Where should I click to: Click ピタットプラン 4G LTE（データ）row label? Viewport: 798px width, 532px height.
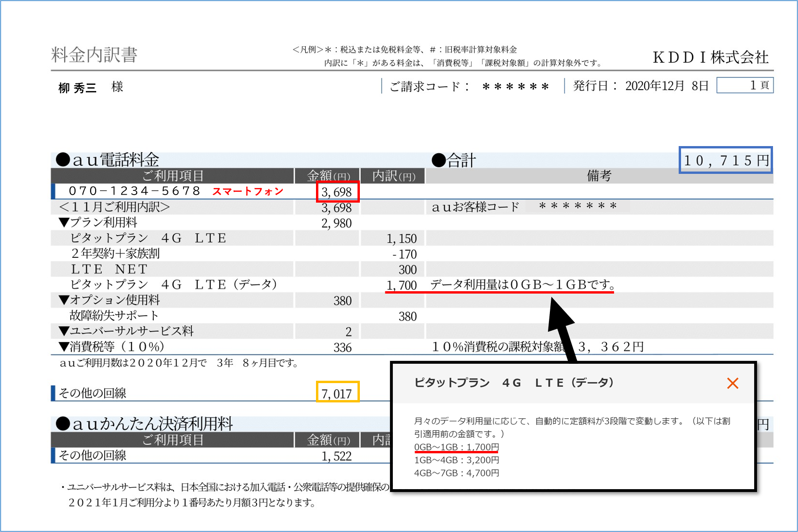click(x=174, y=285)
